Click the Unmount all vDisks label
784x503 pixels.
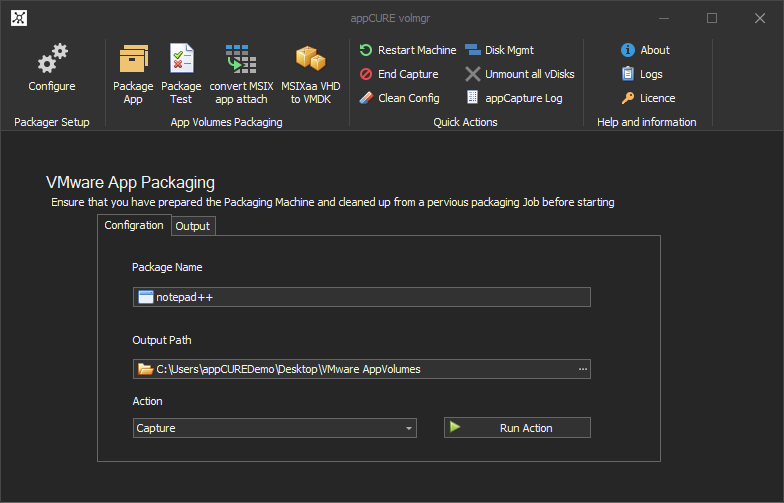(x=530, y=74)
